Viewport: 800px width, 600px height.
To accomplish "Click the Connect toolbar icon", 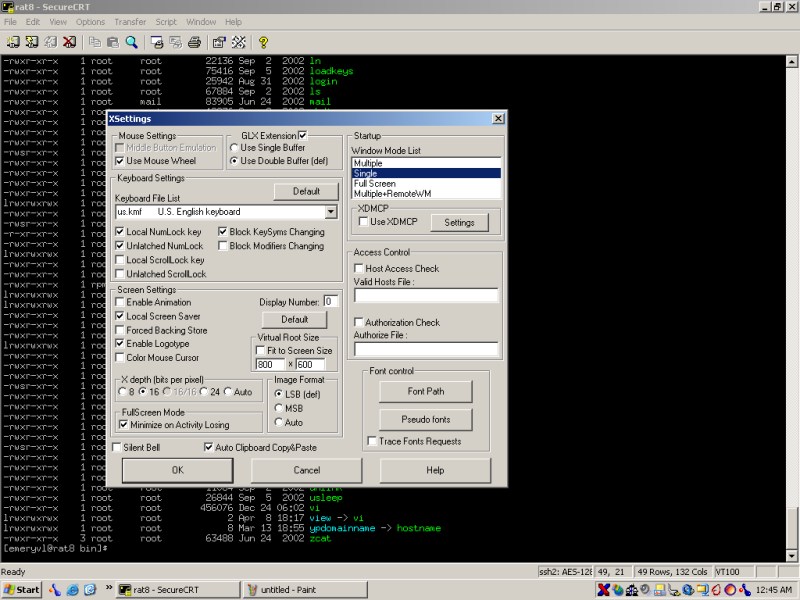I will (x=13, y=42).
